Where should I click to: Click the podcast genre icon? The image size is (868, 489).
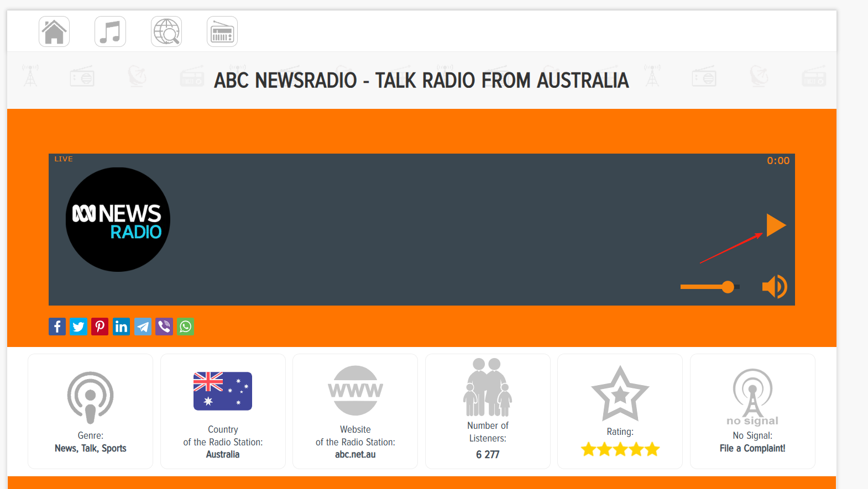point(91,398)
